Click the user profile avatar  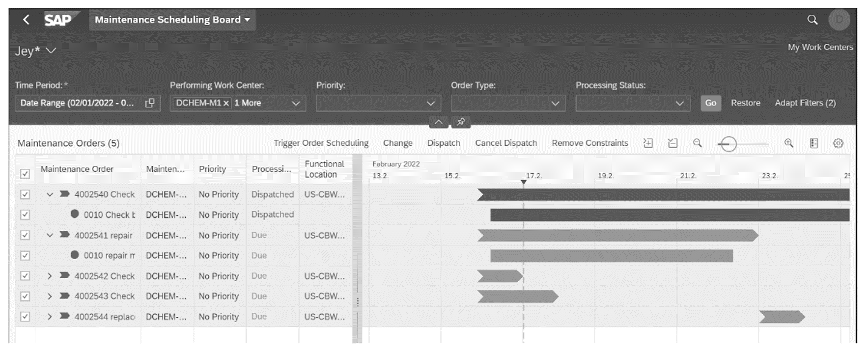click(840, 20)
